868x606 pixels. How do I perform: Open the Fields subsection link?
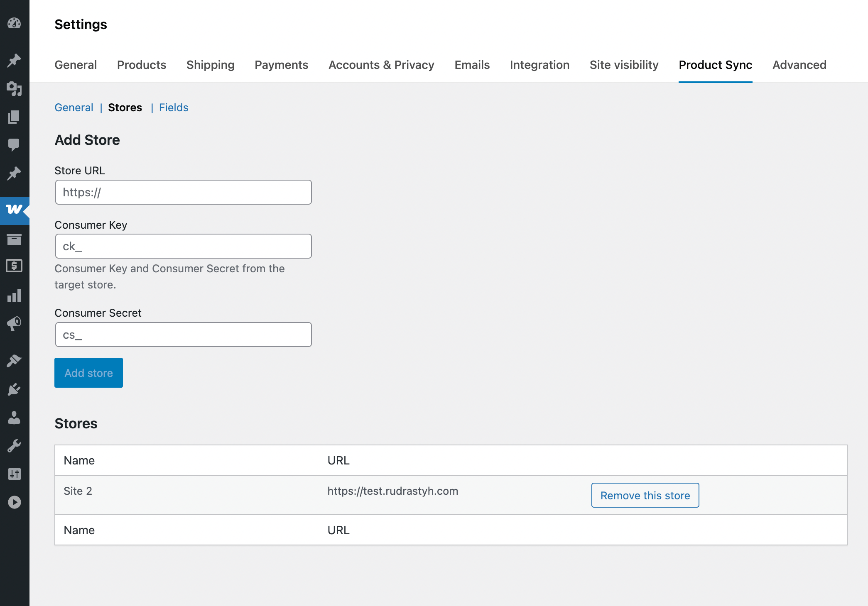[x=173, y=108]
